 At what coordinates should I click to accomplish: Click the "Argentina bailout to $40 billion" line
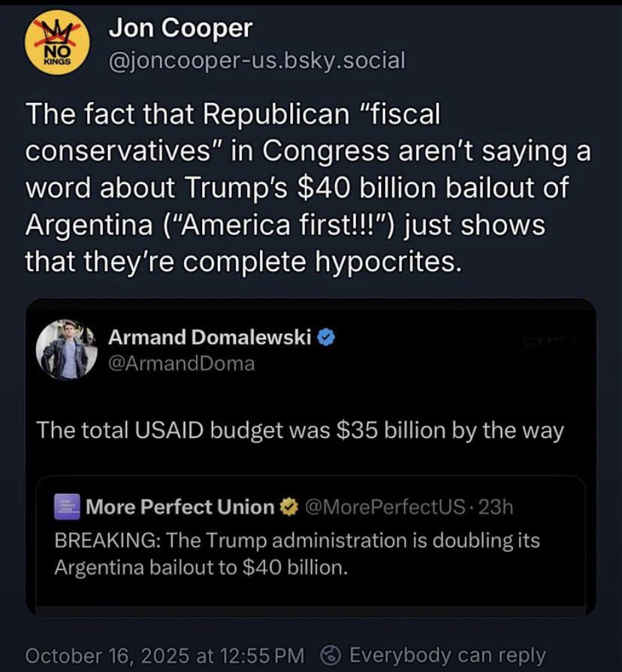(201, 567)
